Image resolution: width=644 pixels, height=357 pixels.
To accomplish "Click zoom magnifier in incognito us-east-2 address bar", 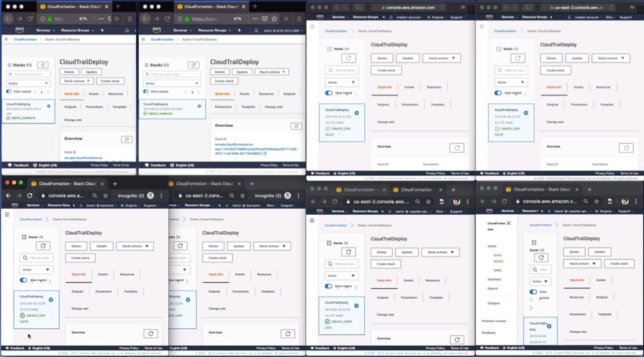I will [x=231, y=195].
